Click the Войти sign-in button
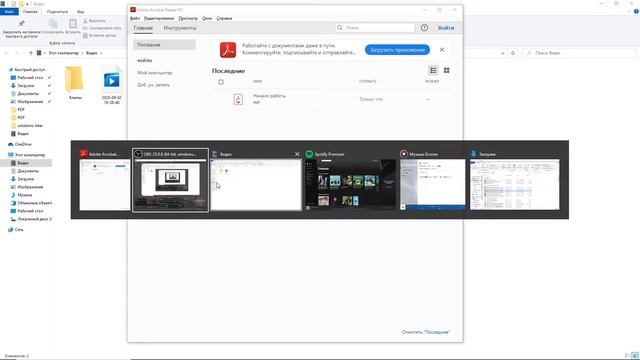This screenshot has width=640, height=360. 446,28
